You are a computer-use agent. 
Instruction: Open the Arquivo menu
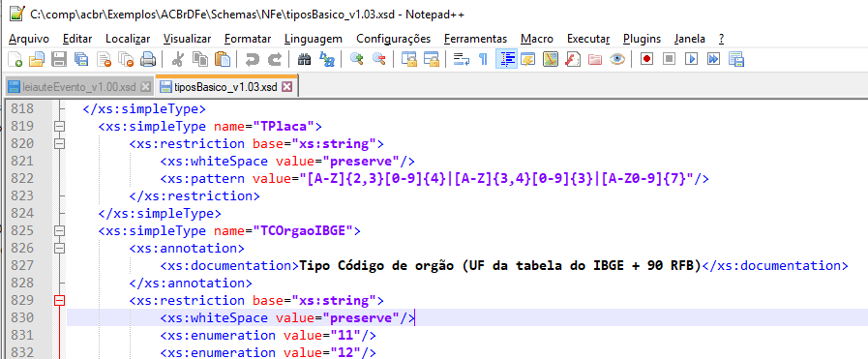[x=29, y=39]
